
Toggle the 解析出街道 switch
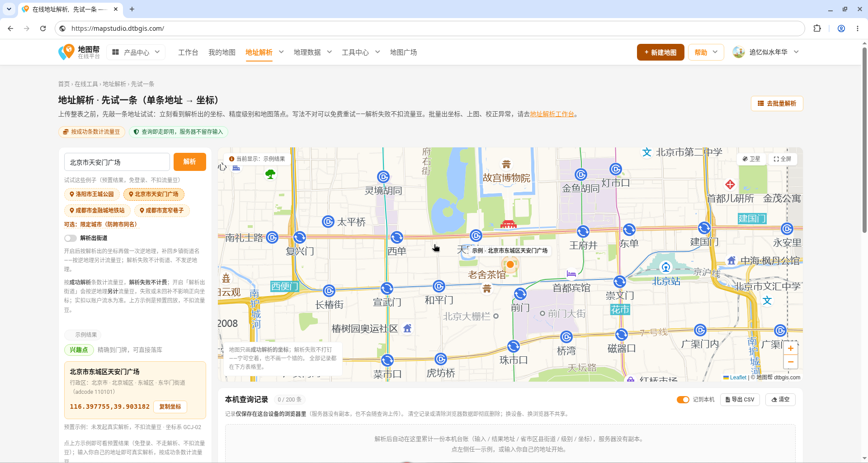(71, 238)
